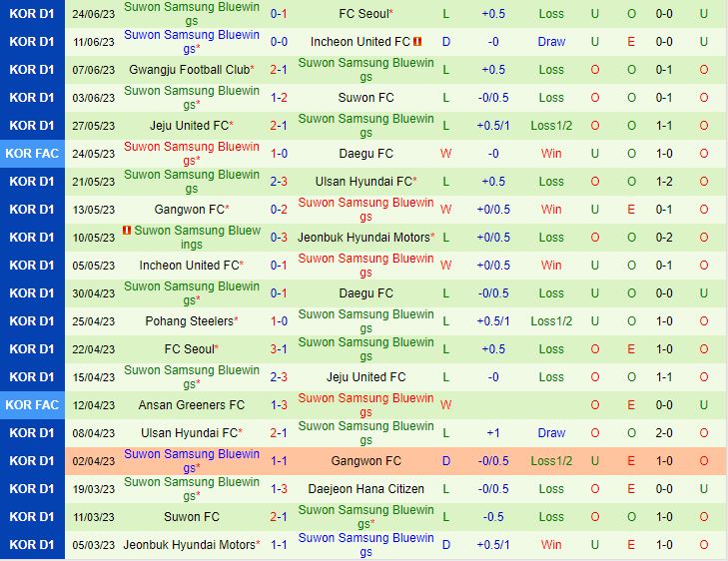Open Jeju United FC home team on 27/05/23
The image size is (728, 561).
click(189, 126)
